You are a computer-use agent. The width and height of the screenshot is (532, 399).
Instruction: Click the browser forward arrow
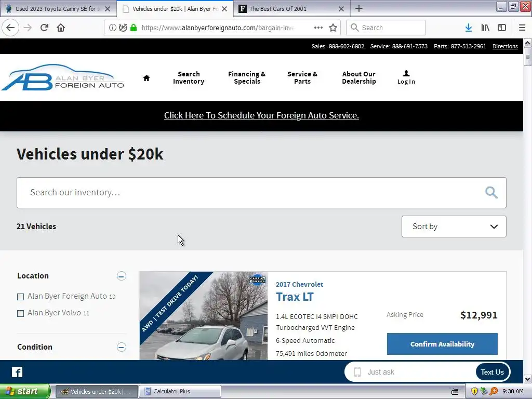point(28,28)
